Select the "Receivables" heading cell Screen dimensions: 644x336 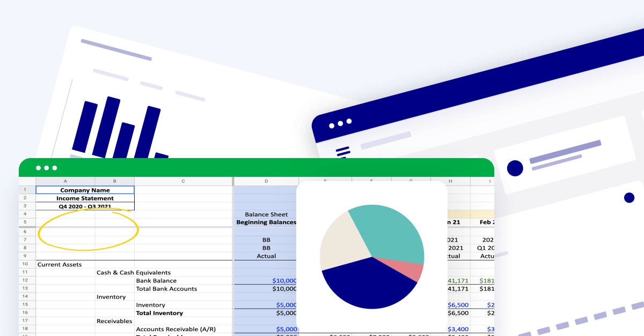[114, 321]
